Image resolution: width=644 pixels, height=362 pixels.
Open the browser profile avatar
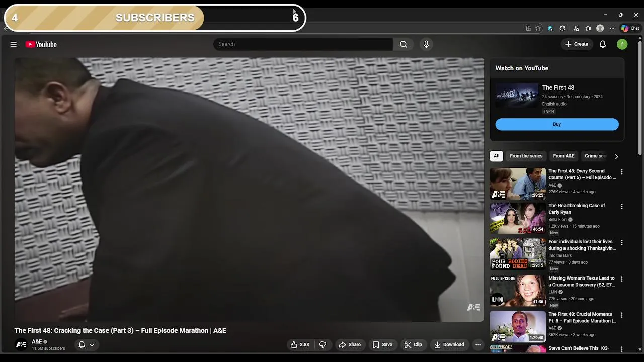[x=600, y=28]
